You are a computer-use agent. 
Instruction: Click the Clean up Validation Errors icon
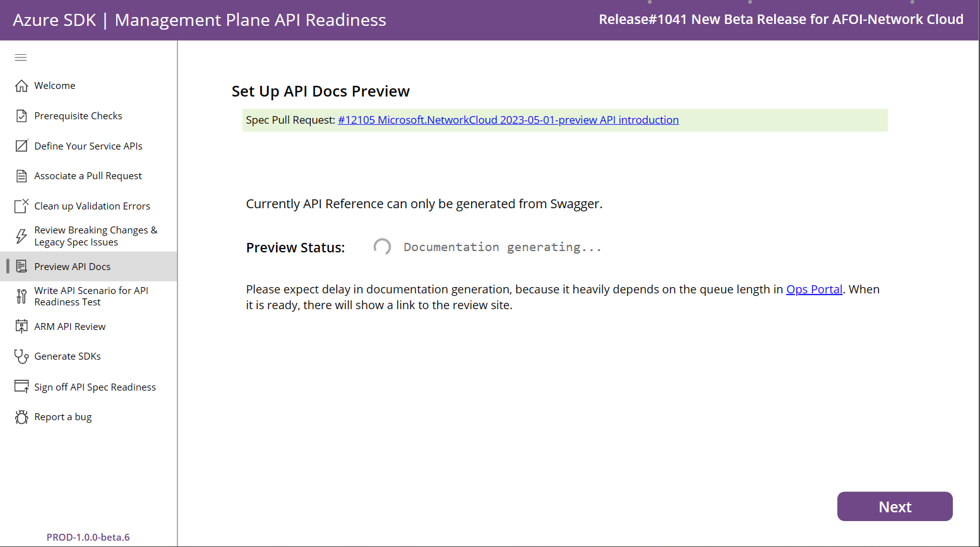(x=20, y=206)
